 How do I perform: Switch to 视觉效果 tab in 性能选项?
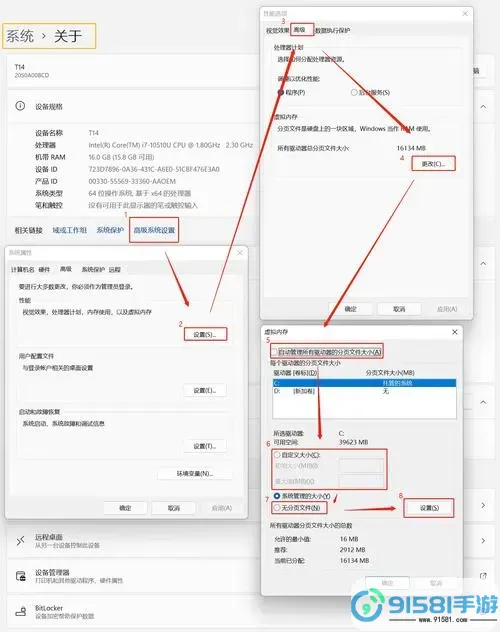click(x=278, y=31)
